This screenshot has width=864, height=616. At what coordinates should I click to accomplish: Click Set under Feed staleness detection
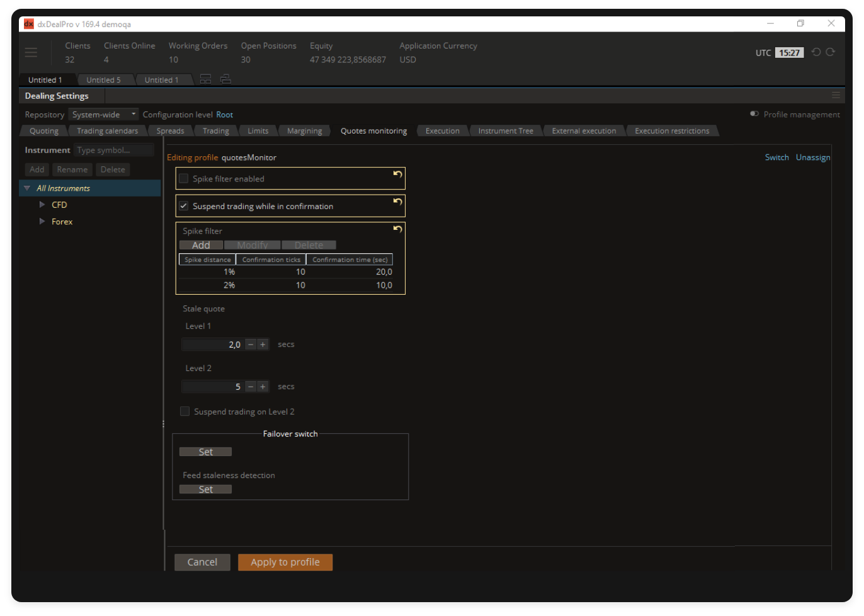(205, 489)
